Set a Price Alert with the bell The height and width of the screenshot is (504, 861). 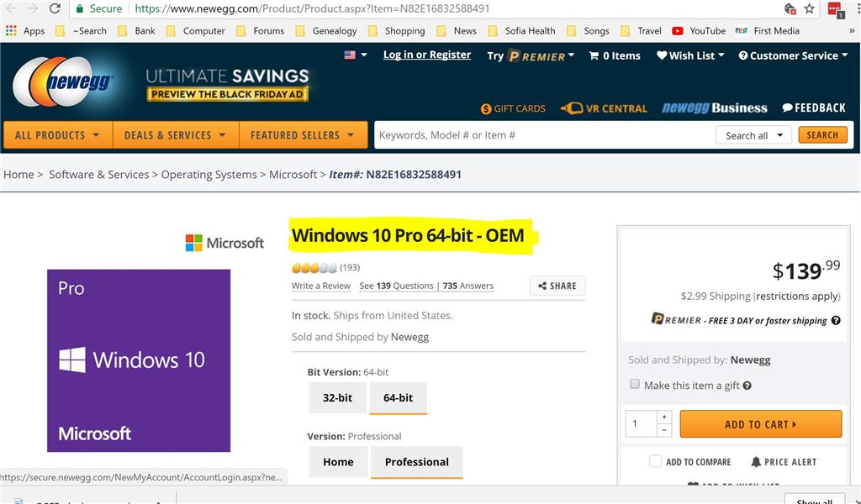click(x=784, y=462)
